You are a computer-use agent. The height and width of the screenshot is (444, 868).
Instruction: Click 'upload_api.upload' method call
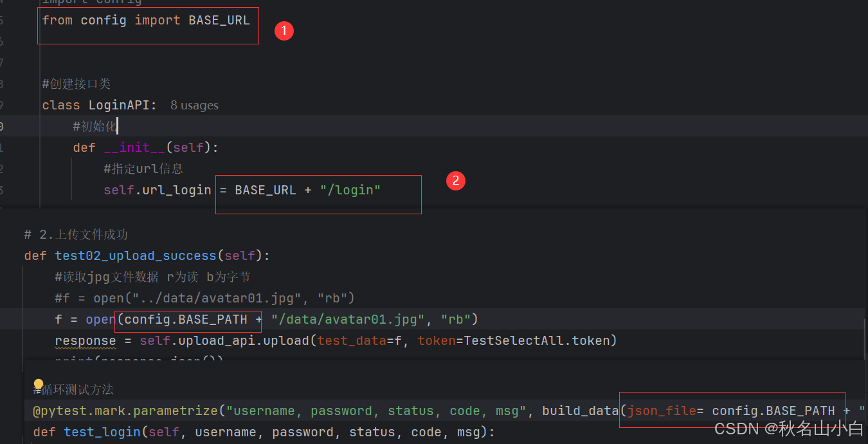pyautogui.click(x=244, y=340)
